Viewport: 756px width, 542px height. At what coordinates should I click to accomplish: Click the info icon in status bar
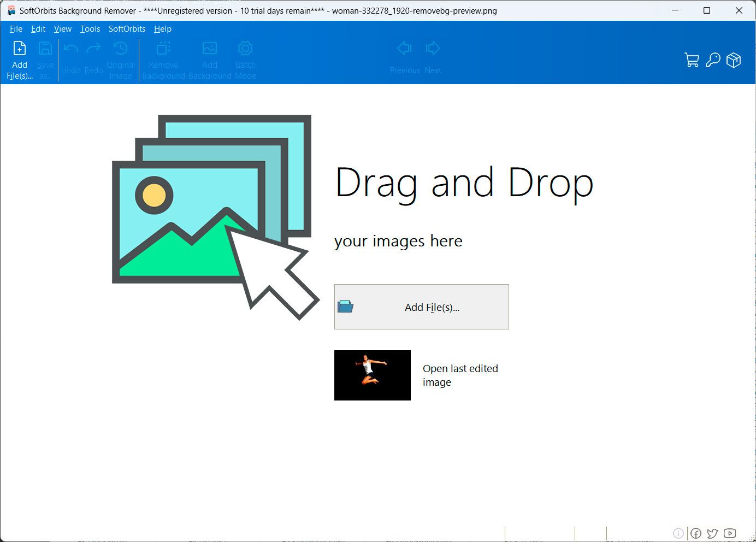(x=678, y=533)
